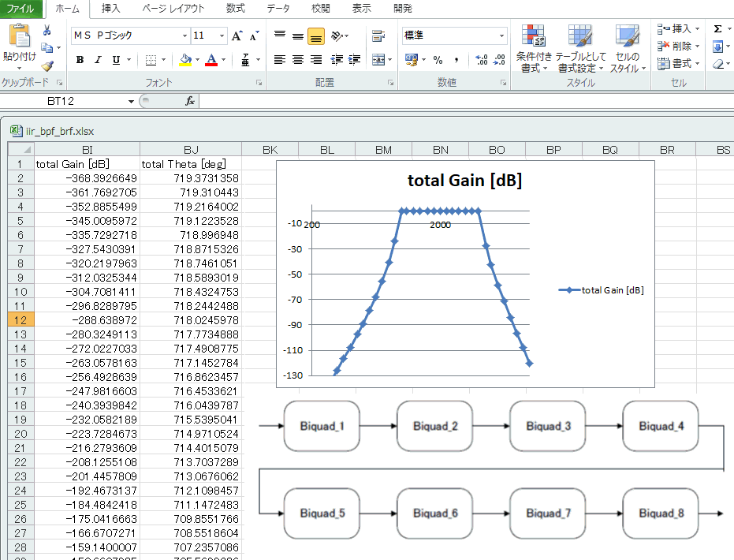Click the Clear eraser icon
The height and width of the screenshot is (560, 734).
[x=718, y=64]
